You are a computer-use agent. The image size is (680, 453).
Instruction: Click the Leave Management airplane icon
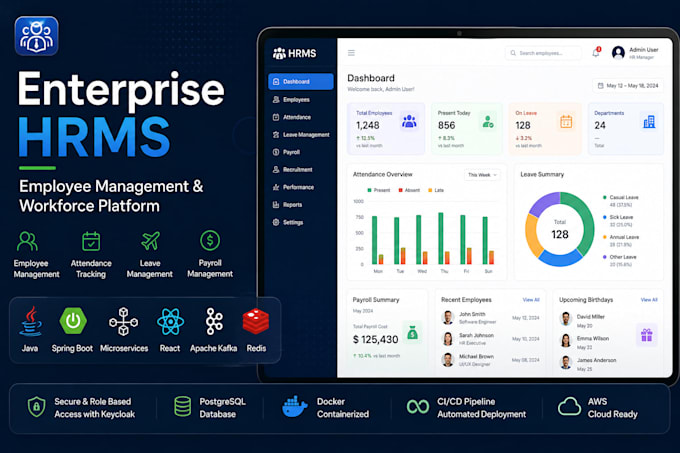coord(150,241)
